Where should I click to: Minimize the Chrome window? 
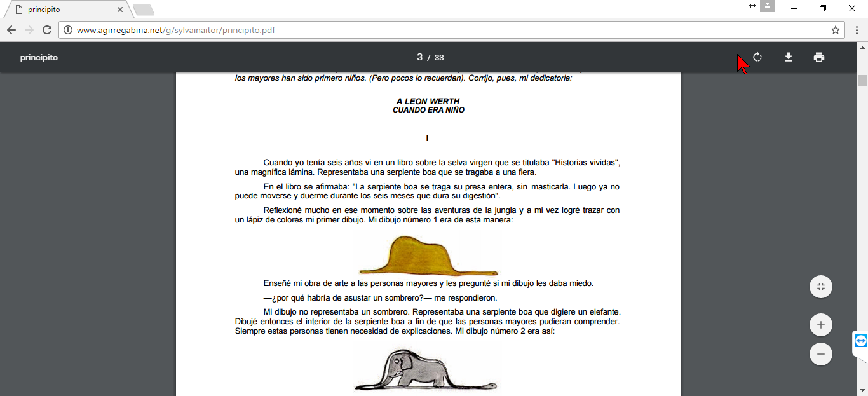794,8
